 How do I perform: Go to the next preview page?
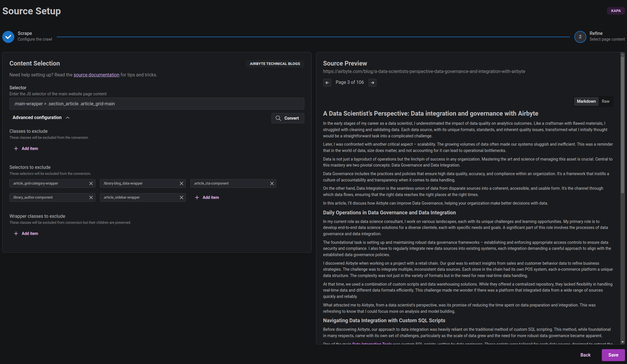click(372, 82)
